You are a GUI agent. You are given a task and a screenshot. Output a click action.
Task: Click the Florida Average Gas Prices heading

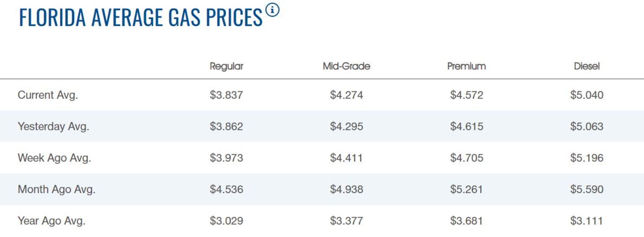pos(141,17)
